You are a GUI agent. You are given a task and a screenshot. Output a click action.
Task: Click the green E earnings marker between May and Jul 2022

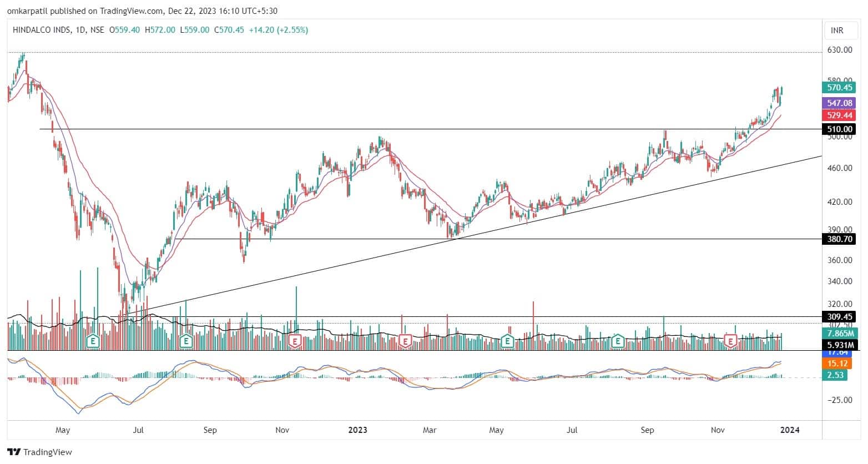93,340
